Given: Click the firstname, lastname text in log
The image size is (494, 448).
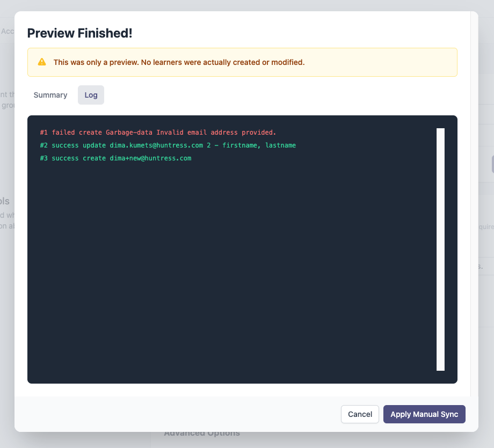Looking at the screenshot, I should pos(259,145).
